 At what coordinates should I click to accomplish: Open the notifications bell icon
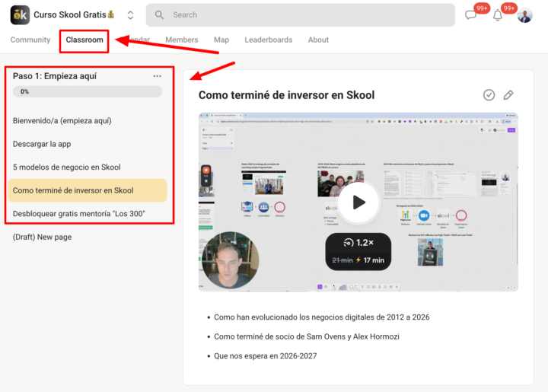click(x=498, y=15)
